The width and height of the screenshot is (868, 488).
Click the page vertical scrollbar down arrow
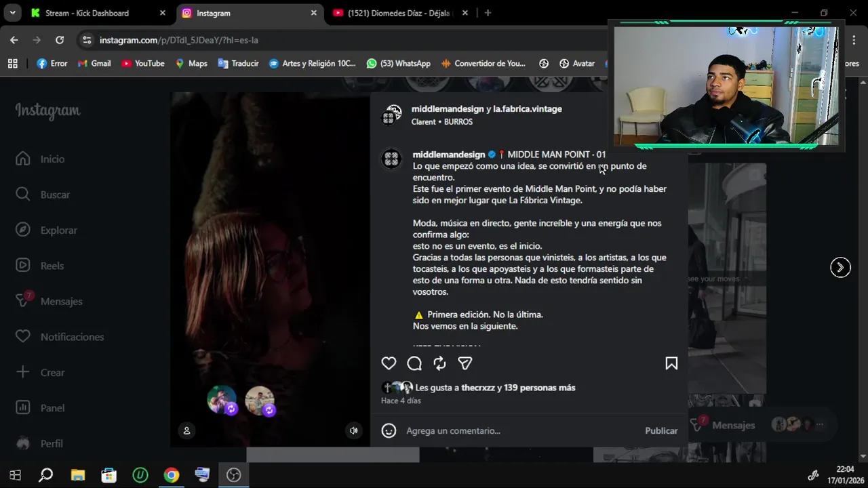tap(863, 456)
